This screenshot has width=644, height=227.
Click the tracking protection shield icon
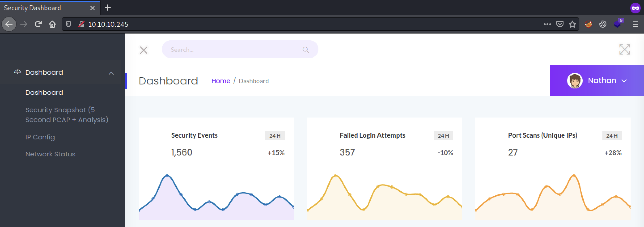click(x=68, y=24)
